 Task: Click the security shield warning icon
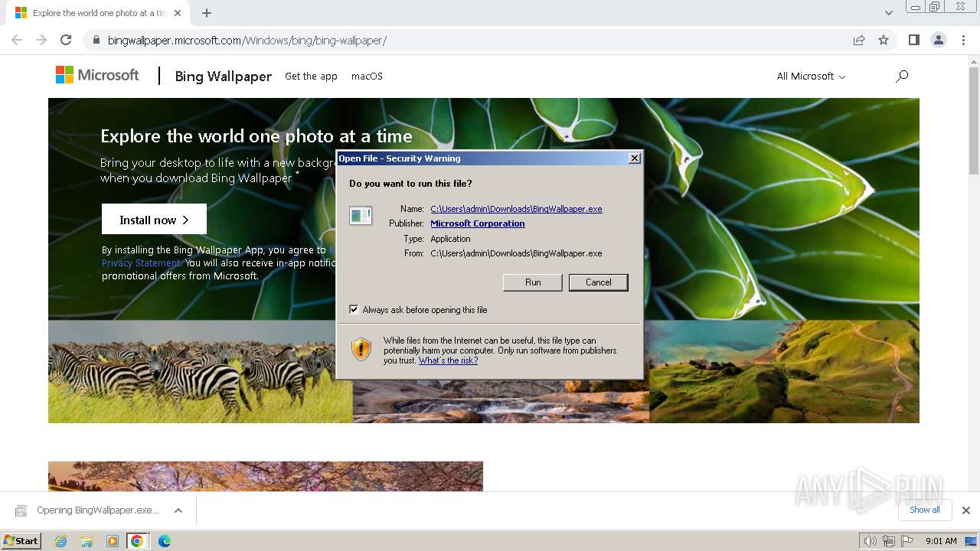[361, 350]
